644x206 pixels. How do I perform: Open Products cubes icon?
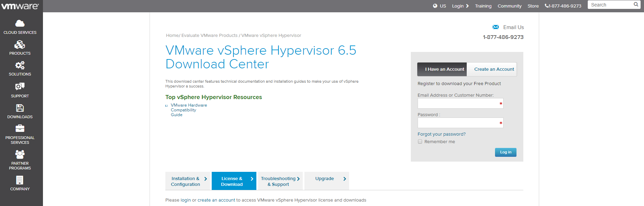coord(20,45)
